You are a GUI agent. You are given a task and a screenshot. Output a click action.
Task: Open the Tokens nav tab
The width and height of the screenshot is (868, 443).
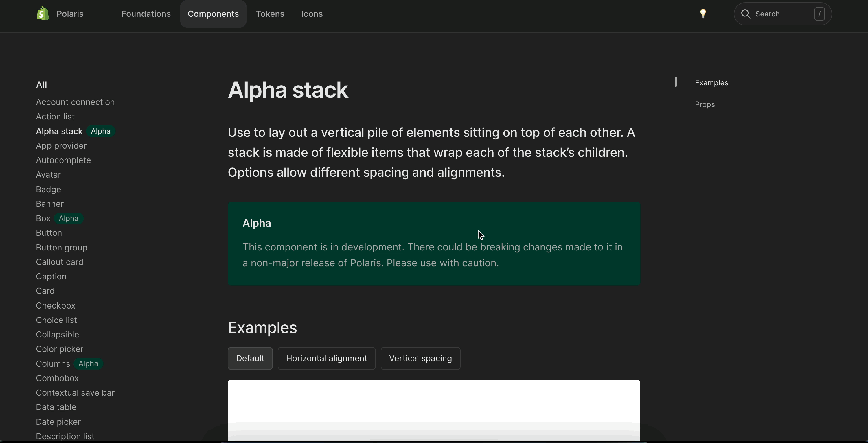270,14
